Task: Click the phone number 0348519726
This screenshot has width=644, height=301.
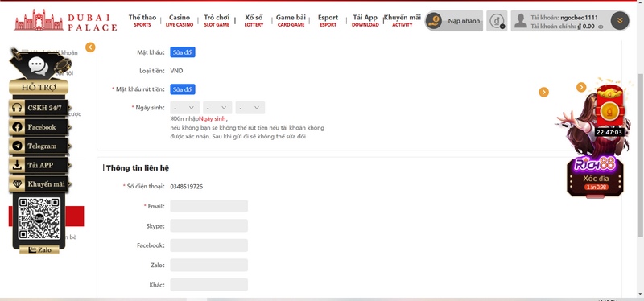Action: coord(187,187)
